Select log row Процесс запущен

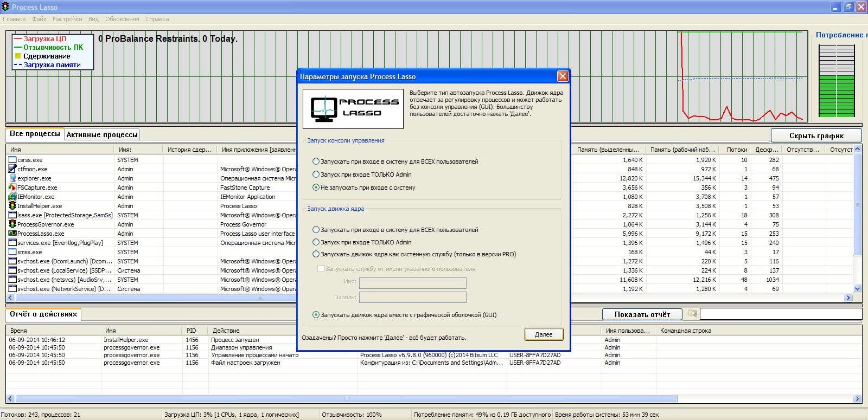click(235, 340)
